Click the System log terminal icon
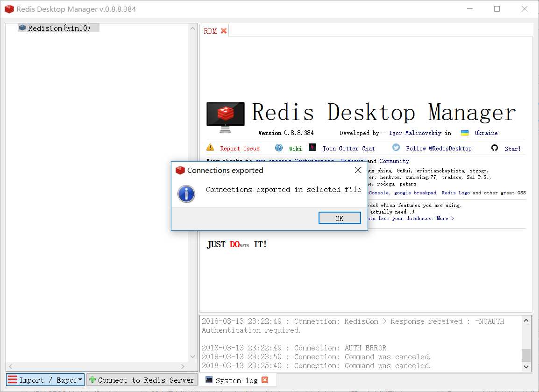Image resolution: width=539 pixels, height=392 pixels. [x=209, y=379]
